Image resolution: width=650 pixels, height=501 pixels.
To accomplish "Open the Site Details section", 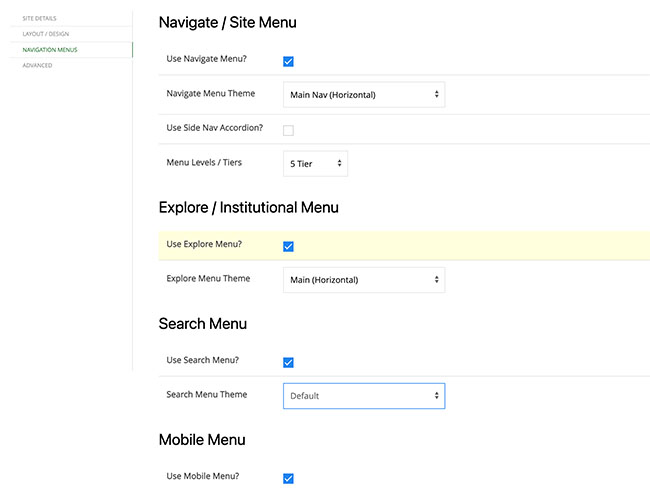I will coord(40,18).
